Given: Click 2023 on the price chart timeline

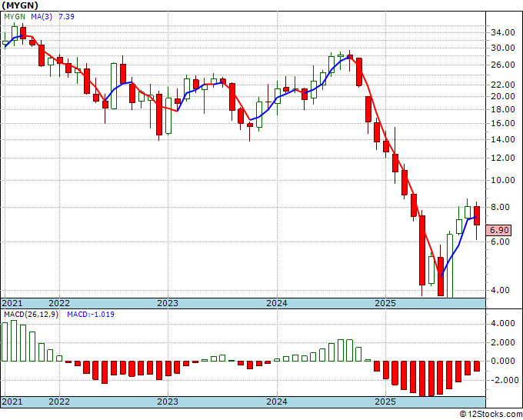Looking at the screenshot, I should pos(168,303).
